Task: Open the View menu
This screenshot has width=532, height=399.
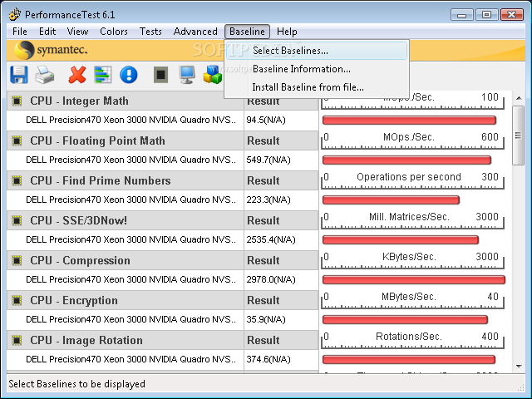Action: (77, 32)
